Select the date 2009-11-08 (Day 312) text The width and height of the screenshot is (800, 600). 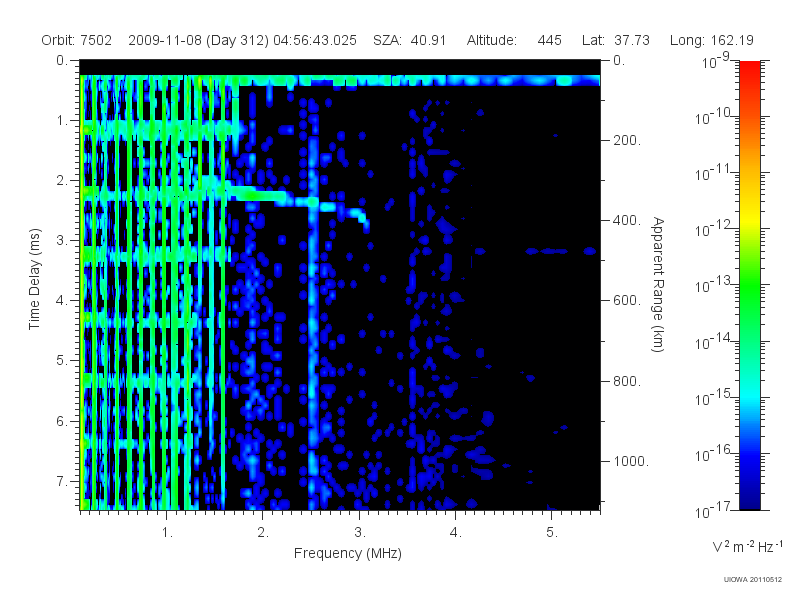198,40
